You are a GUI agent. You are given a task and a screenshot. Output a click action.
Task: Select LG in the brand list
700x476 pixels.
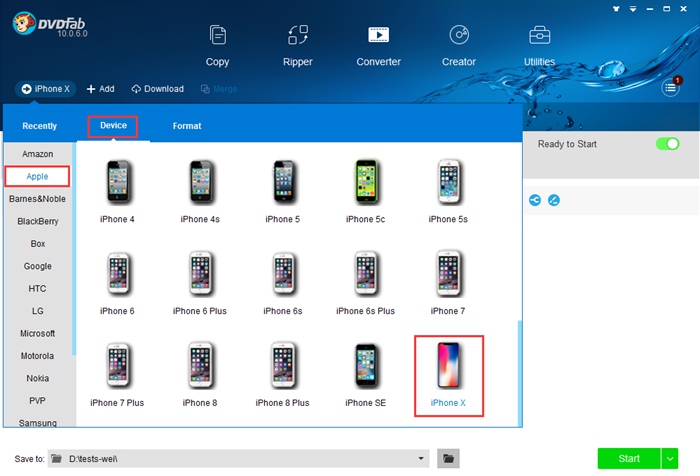[38, 311]
